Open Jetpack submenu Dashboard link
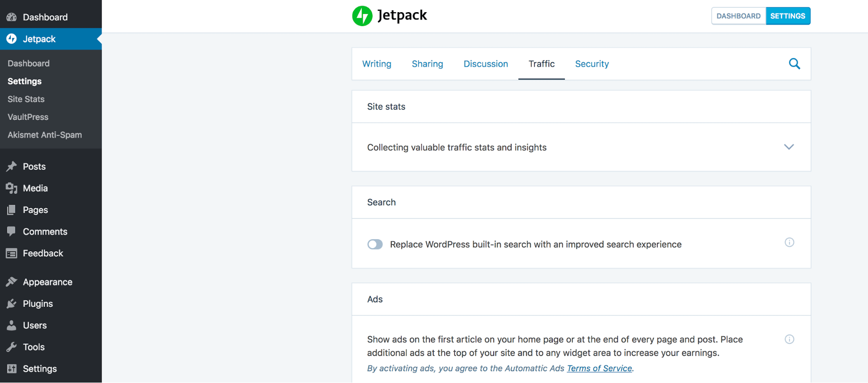Screen dimensions: 868x383 click(x=29, y=63)
